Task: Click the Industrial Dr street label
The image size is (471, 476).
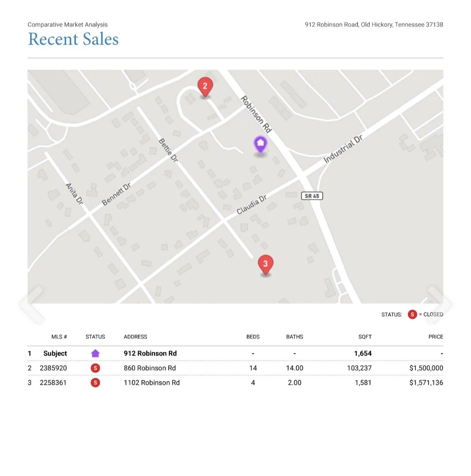Action: pyautogui.click(x=343, y=149)
